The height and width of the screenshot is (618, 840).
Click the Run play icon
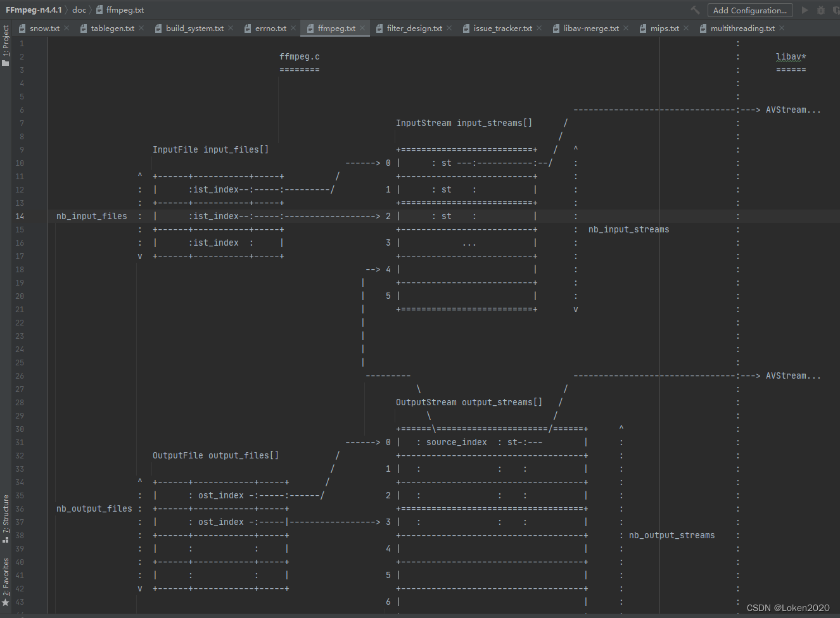click(x=805, y=10)
